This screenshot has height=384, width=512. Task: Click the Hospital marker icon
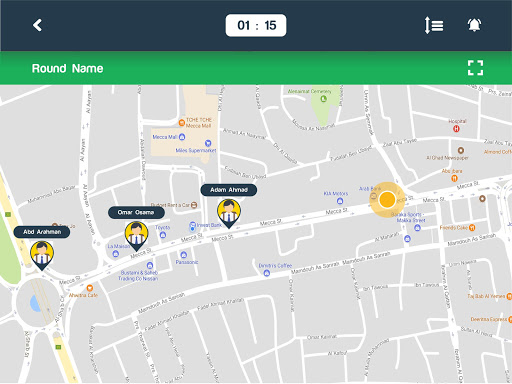[x=456, y=129]
